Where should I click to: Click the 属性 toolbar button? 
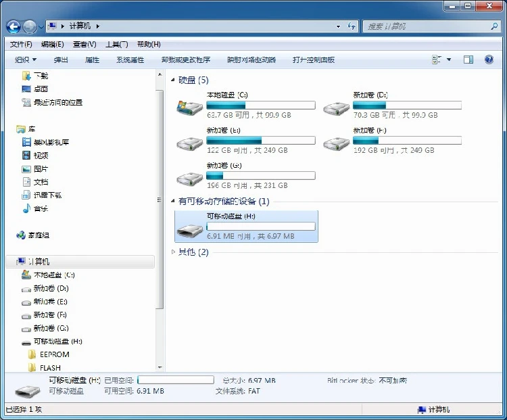tap(92, 60)
